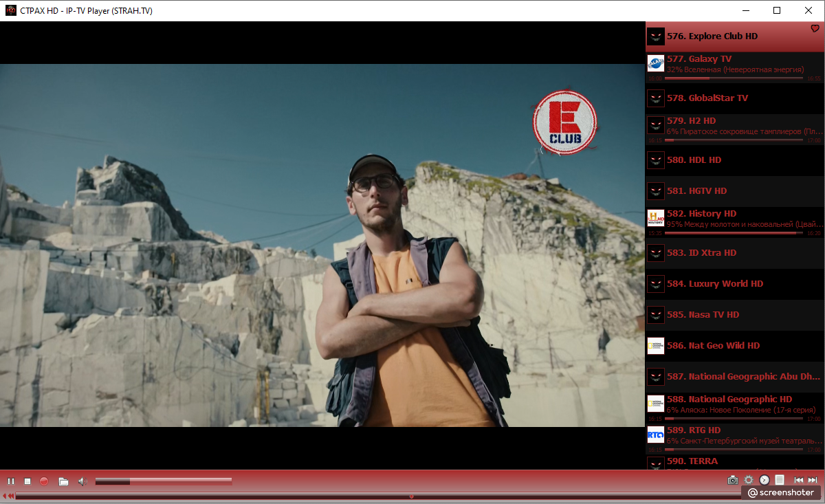The height and width of the screenshot is (504, 825).
Task: Click the 16:00 start time under Galaxy TV
Action: pyautogui.click(x=654, y=79)
